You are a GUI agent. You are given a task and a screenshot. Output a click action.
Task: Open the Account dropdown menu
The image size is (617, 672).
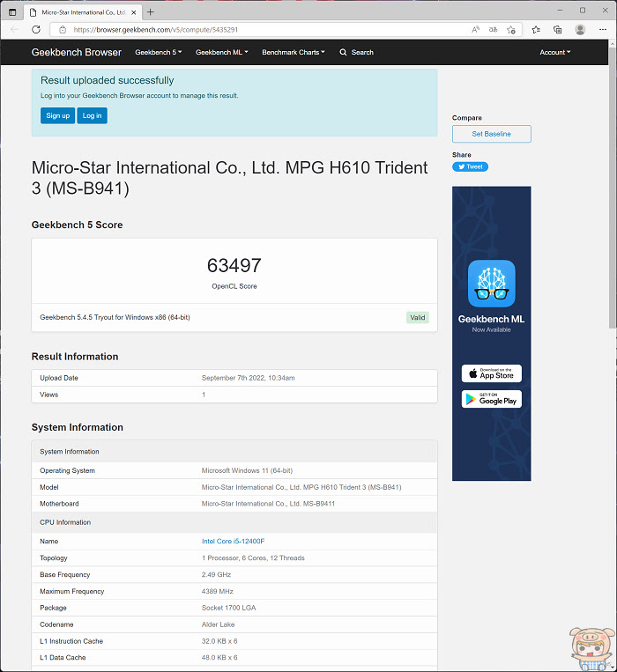point(554,52)
